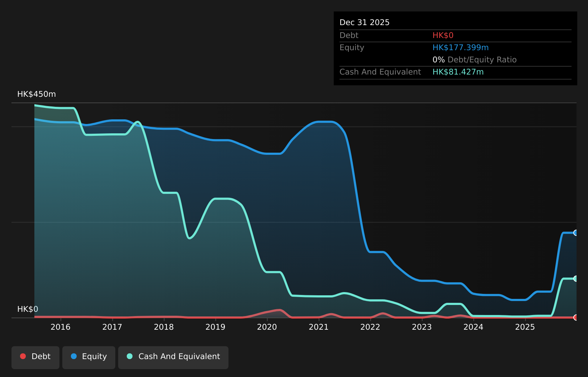Click the Equity label in tooltip
This screenshot has width=588, height=377.
[x=352, y=48]
